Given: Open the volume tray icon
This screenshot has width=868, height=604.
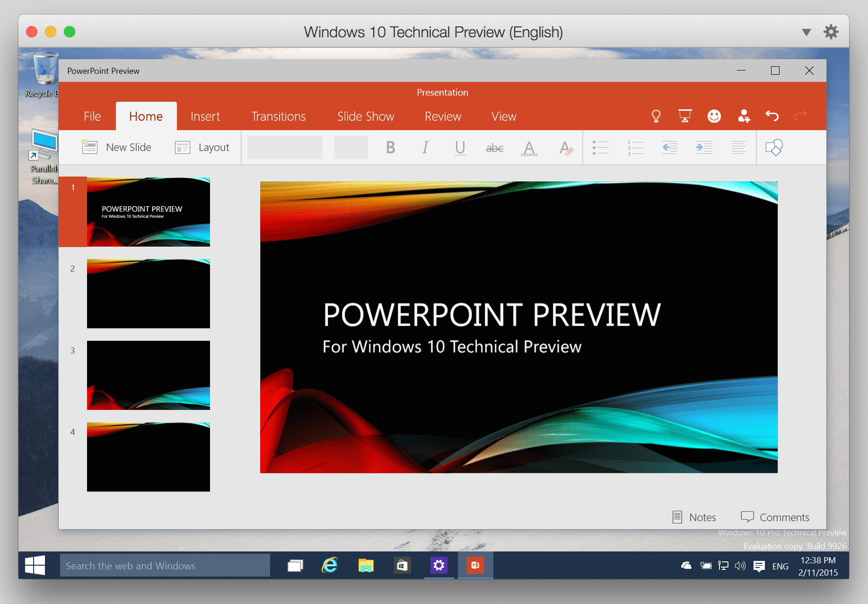Looking at the screenshot, I should click(740, 566).
